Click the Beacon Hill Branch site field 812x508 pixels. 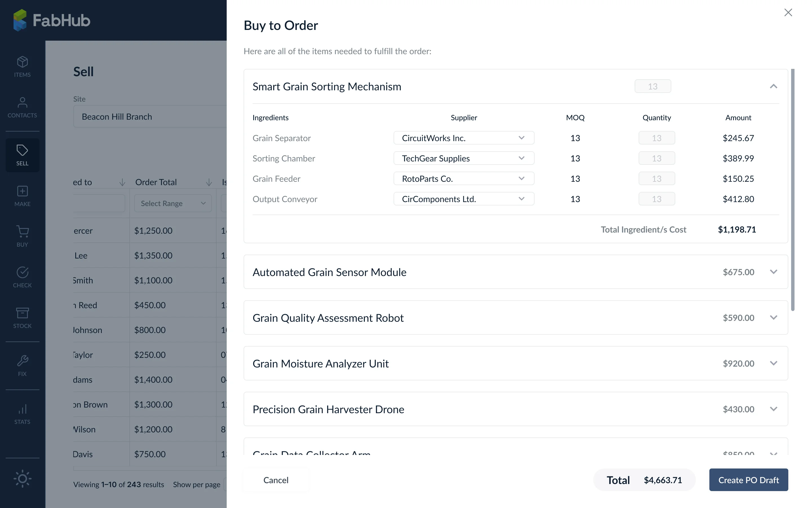coord(150,117)
